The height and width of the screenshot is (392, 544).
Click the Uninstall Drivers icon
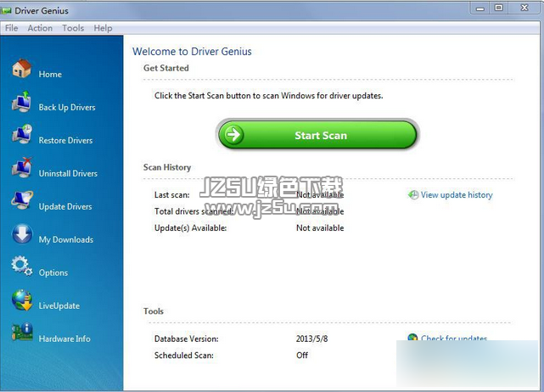coord(22,167)
